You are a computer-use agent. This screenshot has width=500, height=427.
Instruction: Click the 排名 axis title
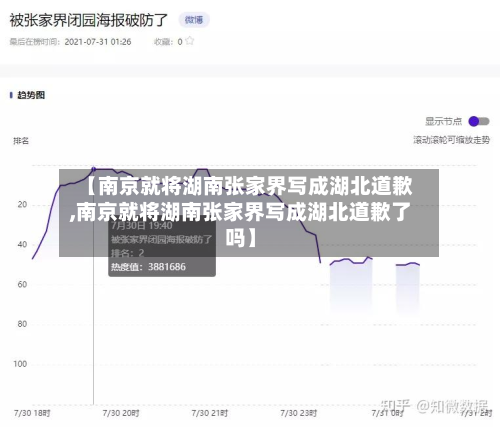coord(21,141)
